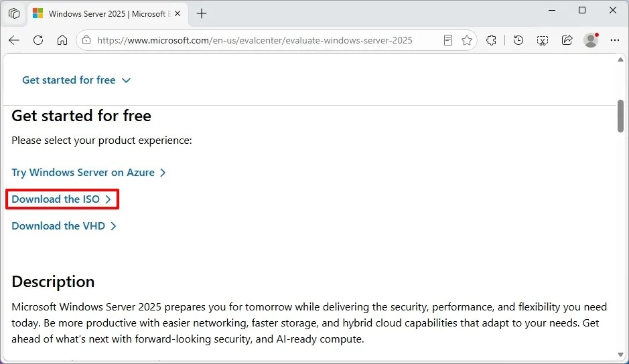Open the browser extensions menu

(x=491, y=40)
